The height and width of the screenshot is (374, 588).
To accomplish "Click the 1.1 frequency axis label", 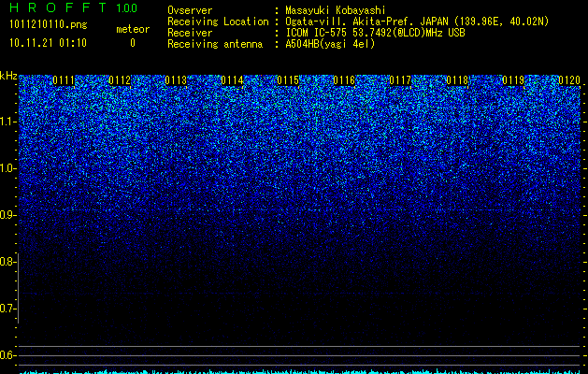I will [7, 122].
